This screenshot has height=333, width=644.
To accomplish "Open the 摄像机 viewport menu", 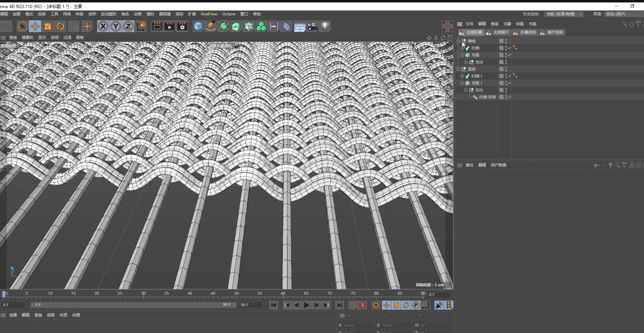I will [28, 37].
